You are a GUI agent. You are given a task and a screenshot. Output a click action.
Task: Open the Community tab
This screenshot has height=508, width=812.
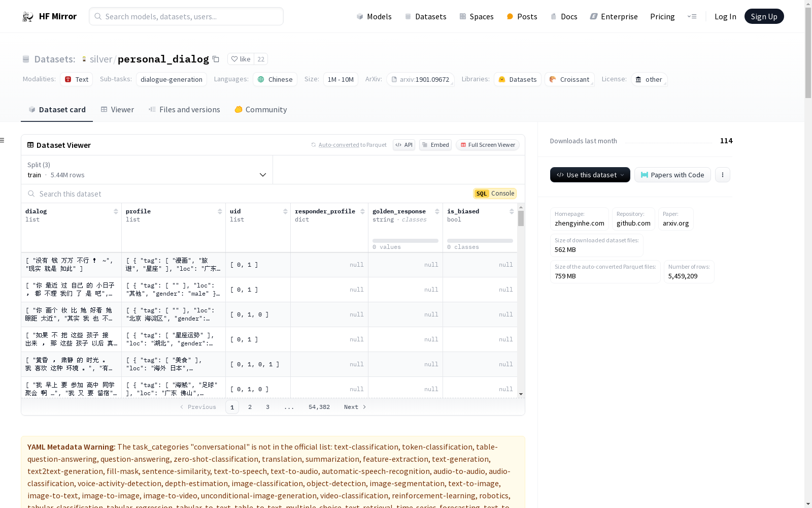(261, 110)
